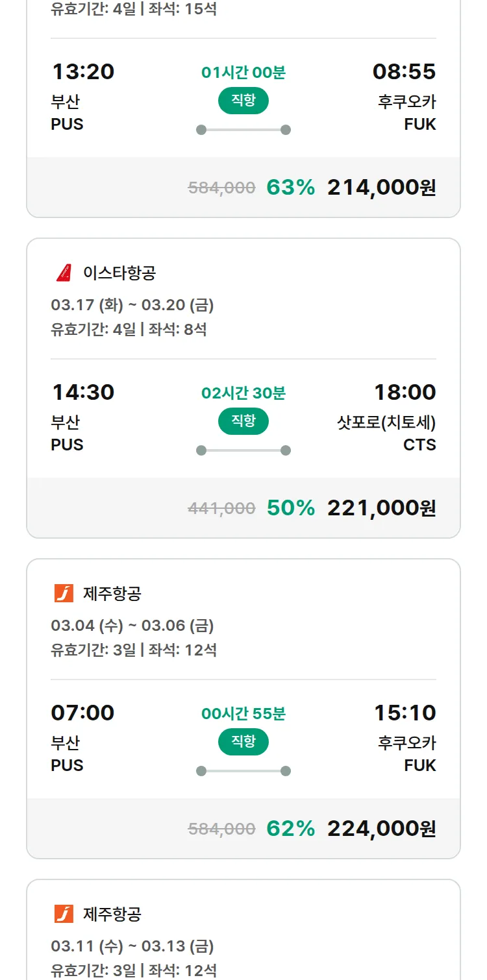Click the 50% discount label
This screenshot has height=980, width=487.
tap(290, 508)
